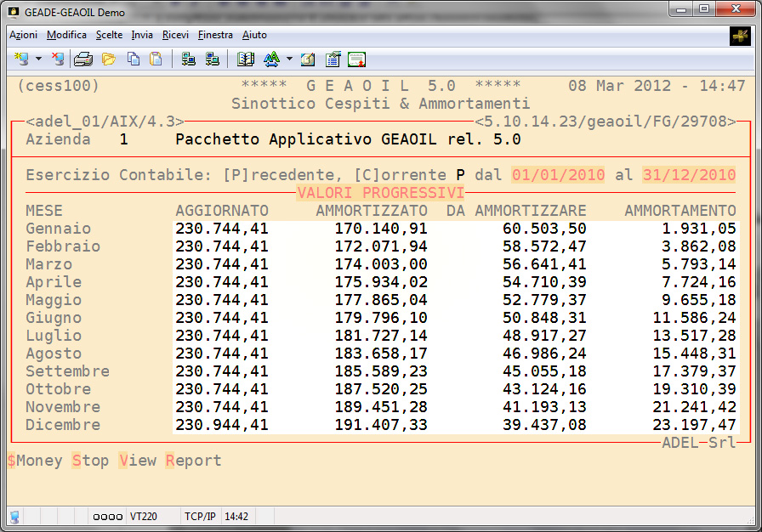Click the new connection toolbar icon
The width and height of the screenshot is (762, 532).
pos(21,59)
